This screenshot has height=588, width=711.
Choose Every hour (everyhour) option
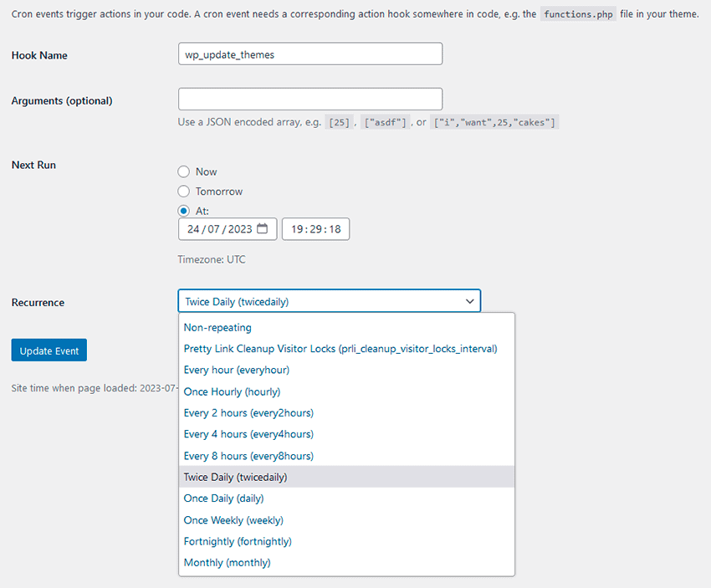pyautogui.click(x=346, y=370)
